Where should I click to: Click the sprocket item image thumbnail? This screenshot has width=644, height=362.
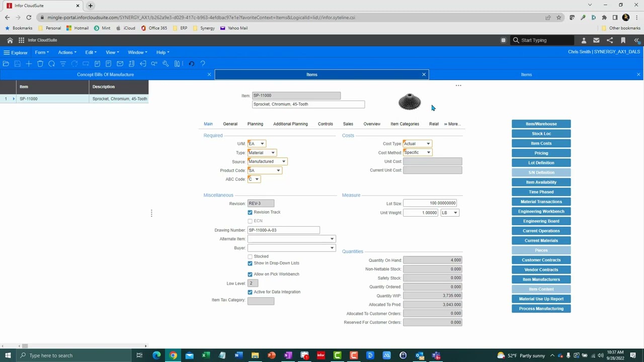point(410,102)
